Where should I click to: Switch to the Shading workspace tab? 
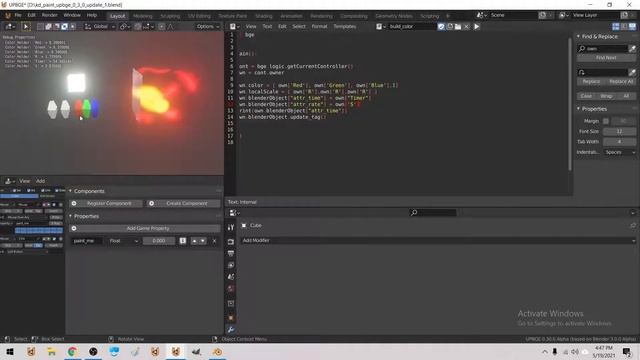coord(264,16)
